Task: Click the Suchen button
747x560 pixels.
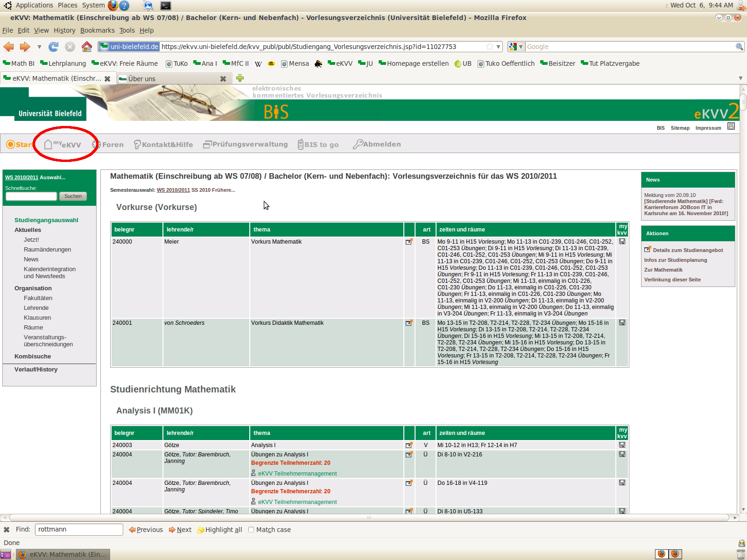Action: click(73, 196)
